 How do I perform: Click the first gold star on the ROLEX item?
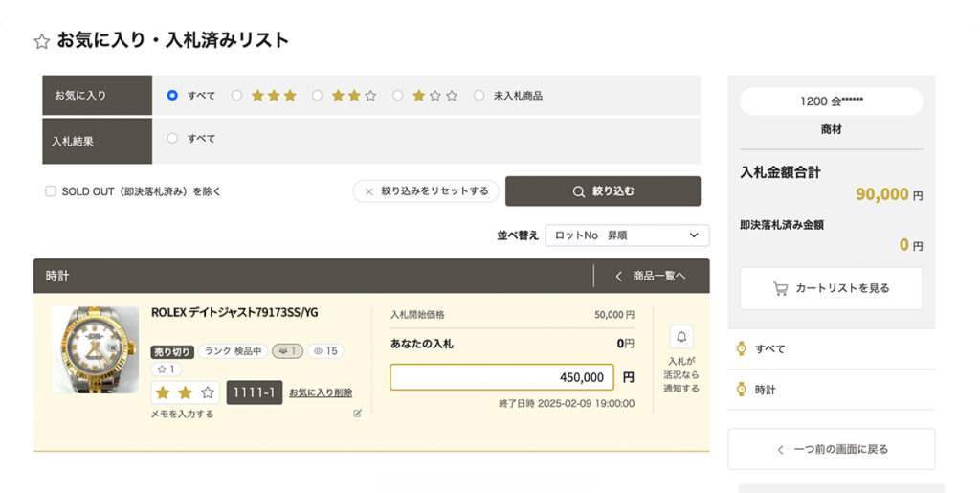point(163,392)
